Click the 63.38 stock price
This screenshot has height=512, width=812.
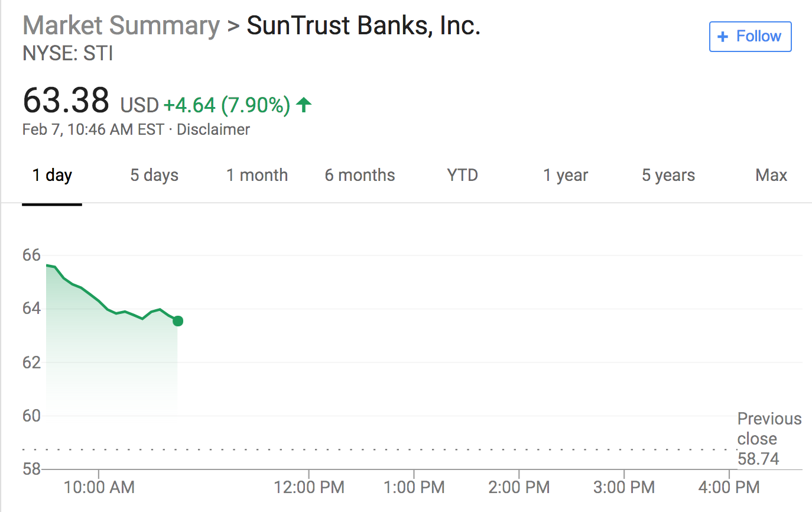[x=66, y=100]
